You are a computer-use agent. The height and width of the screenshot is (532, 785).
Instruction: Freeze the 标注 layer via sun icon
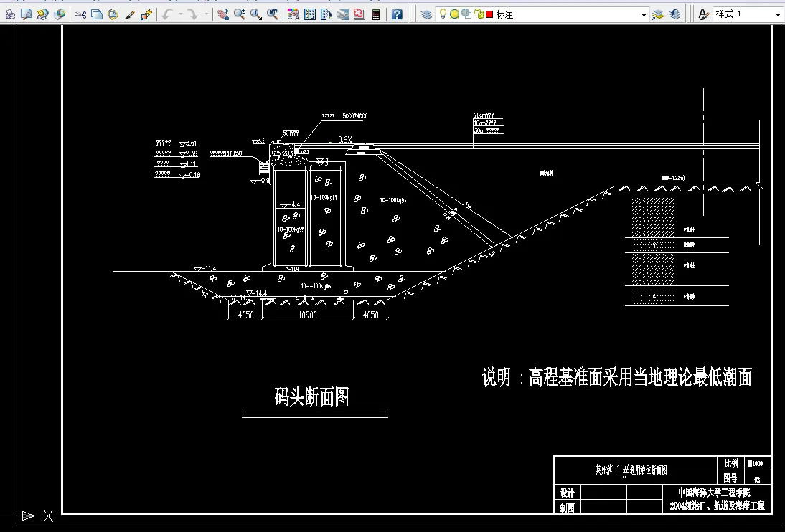point(454,13)
